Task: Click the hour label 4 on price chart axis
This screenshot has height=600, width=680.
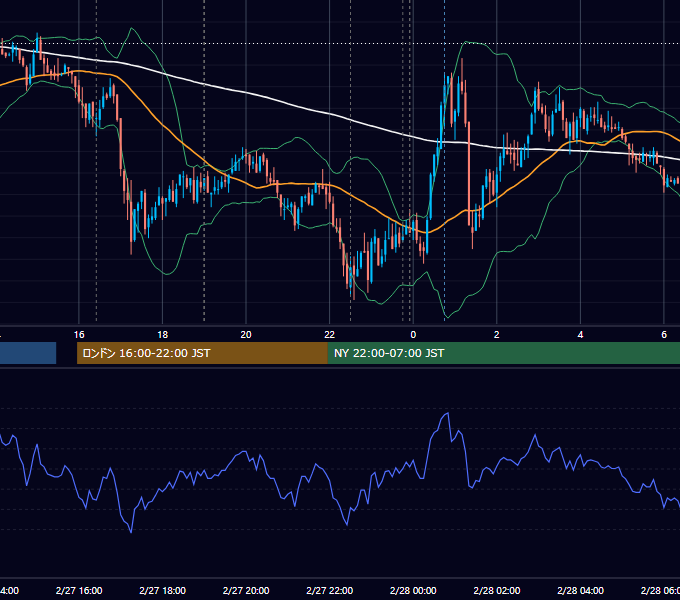Action: pos(580,335)
